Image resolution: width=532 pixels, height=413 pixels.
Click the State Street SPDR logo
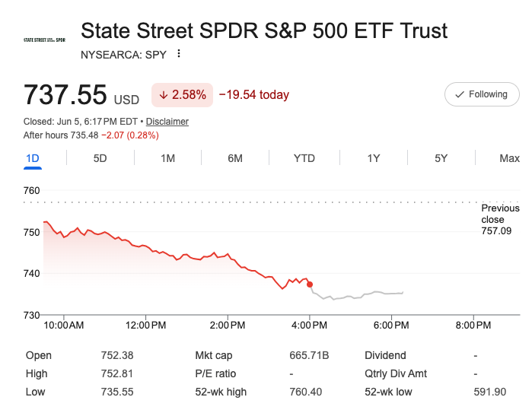44,40
